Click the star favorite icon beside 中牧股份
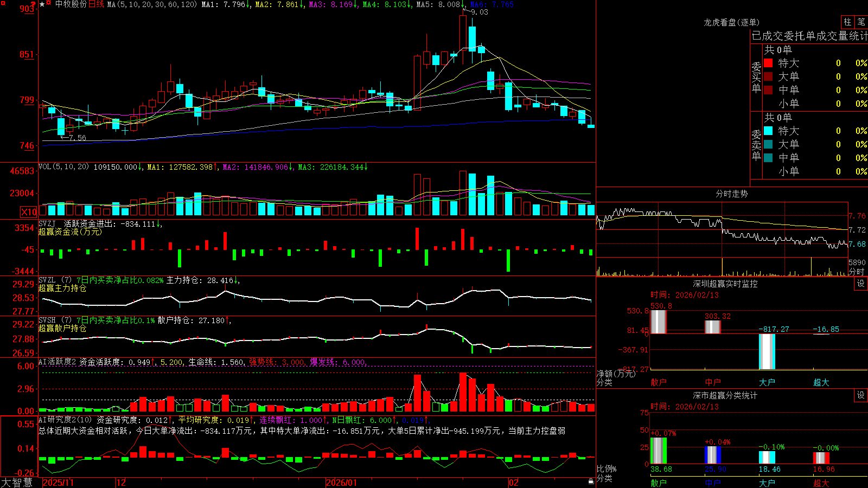Viewport: 868px width, 488px height. click(x=42, y=4)
